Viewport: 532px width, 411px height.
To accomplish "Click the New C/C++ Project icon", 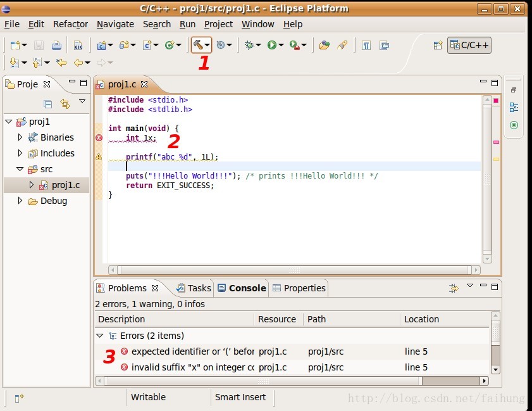I will pyautogui.click(x=101, y=45).
